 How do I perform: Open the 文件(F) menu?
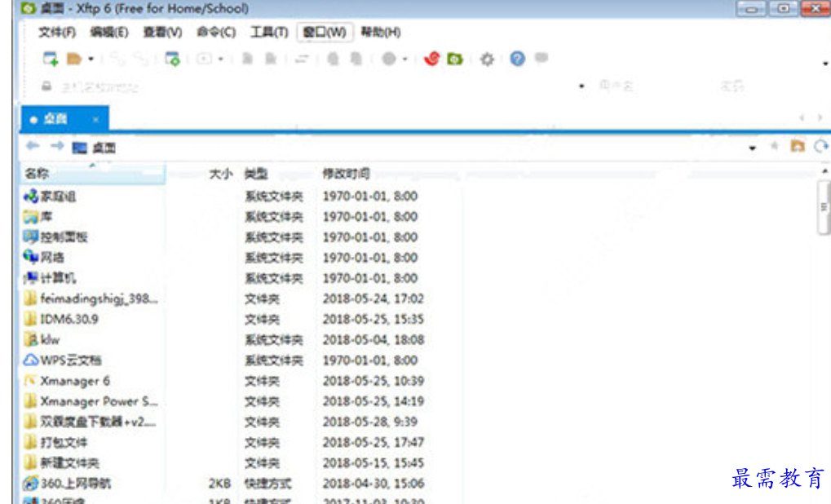coord(57,33)
